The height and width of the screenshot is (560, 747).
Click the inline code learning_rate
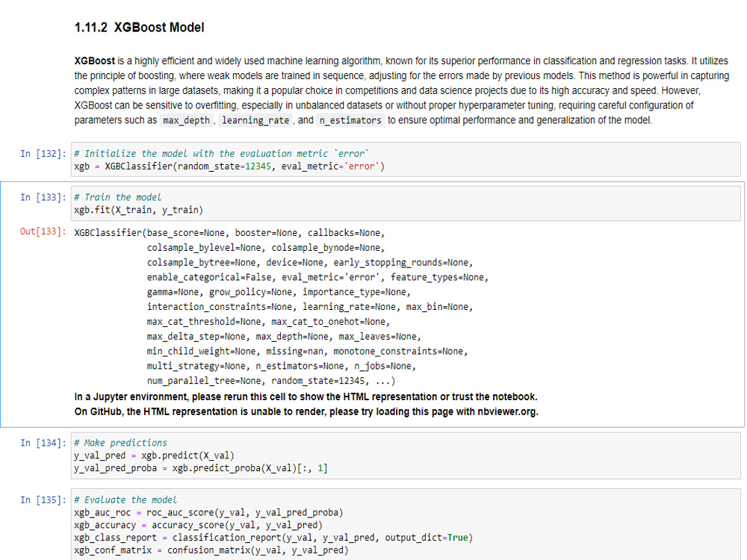(255, 120)
